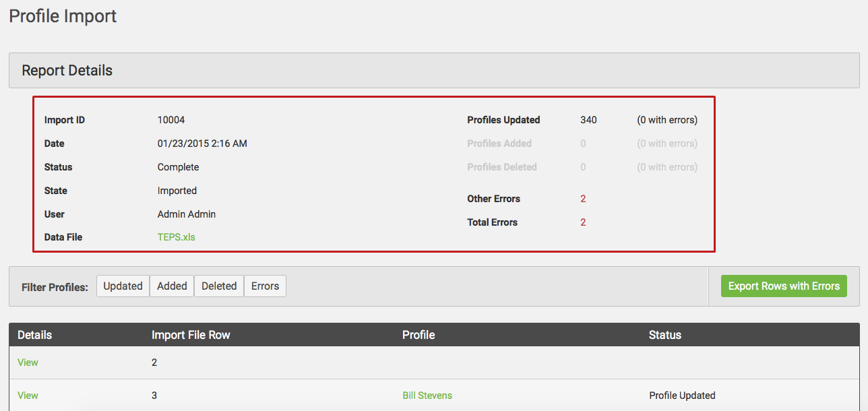Click the Import File Row column header
This screenshot has width=868, height=411.
191,335
